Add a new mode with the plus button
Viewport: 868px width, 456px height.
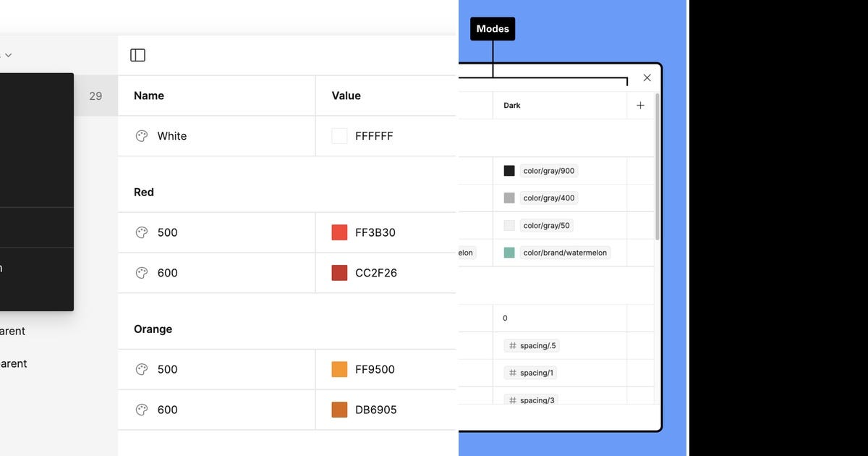640,105
